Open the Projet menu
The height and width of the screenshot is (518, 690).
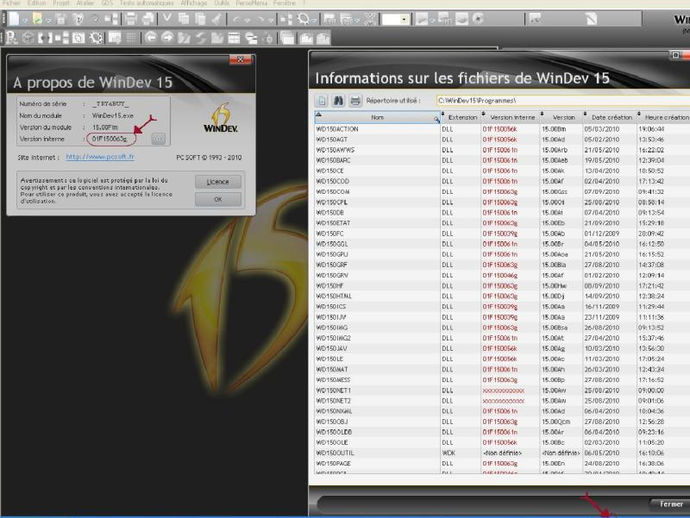tap(61, 3)
